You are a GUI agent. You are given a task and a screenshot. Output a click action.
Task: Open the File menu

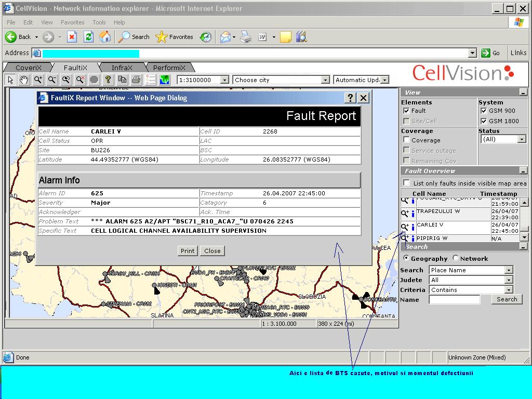coord(11,22)
